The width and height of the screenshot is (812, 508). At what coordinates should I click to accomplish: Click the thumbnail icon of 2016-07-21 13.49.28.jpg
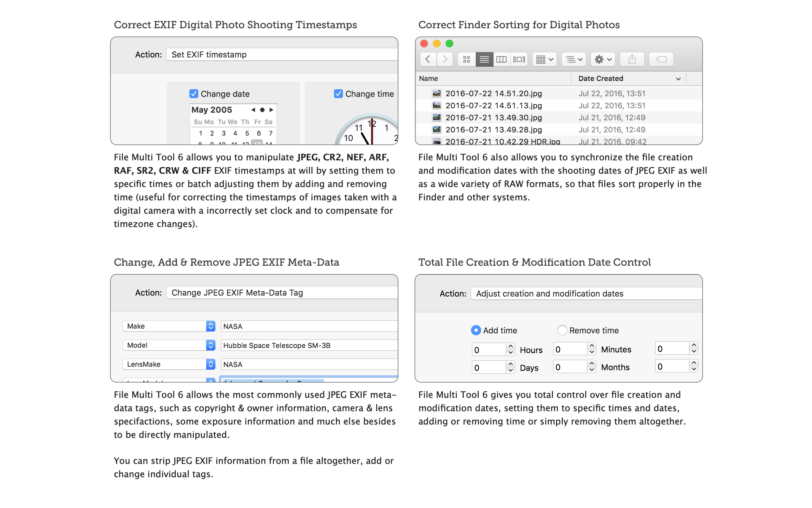click(x=436, y=129)
